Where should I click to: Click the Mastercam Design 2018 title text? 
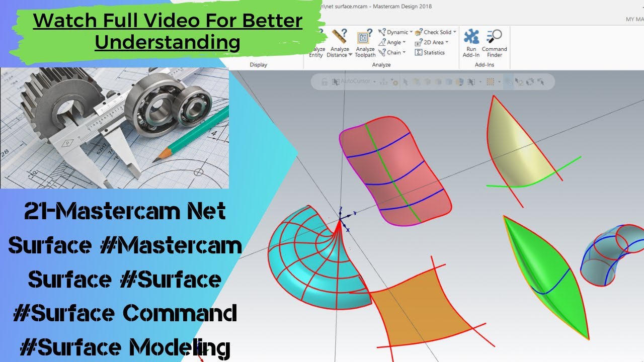[401, 7]
